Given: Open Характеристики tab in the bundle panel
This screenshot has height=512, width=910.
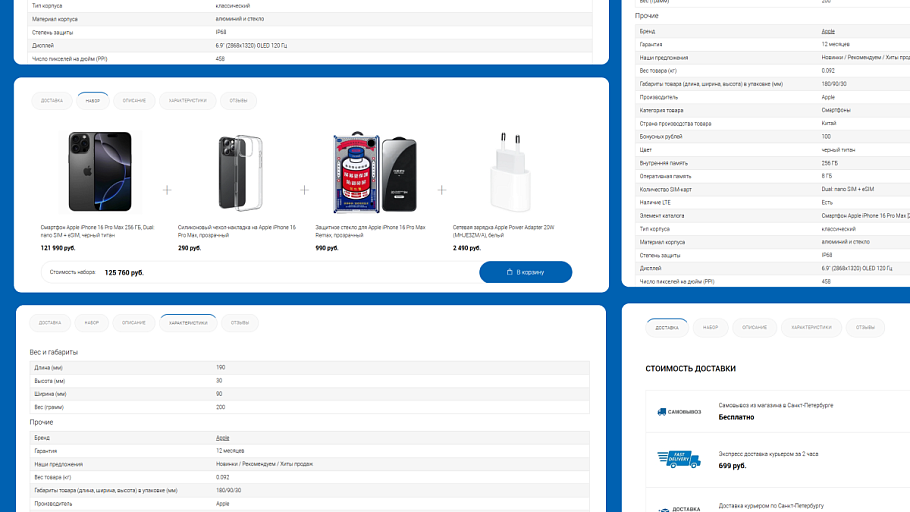Looking at the screenshot, I should coord(187,100).
